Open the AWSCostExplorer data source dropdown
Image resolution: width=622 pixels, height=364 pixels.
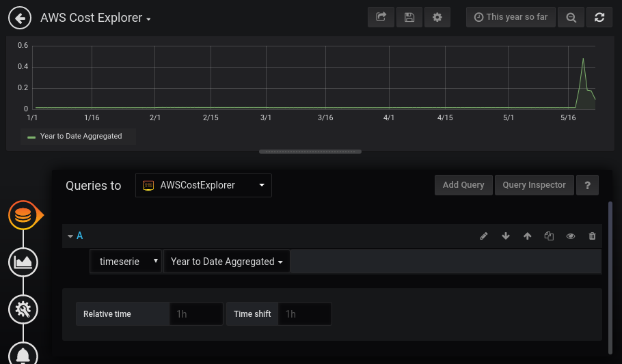pyautogui.click(x=204, y=185)
